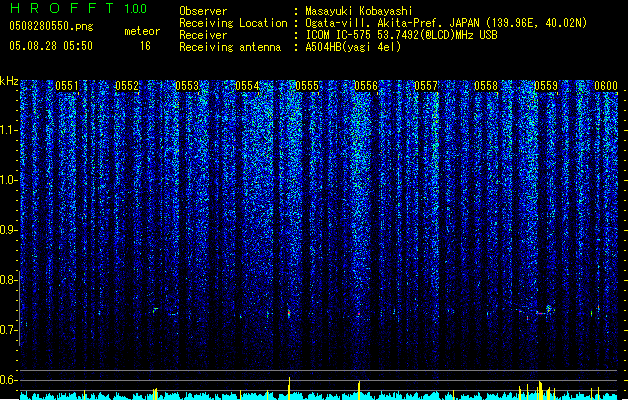Click the 0557 time marker
This screenshot has height=400, width=629.
click(x=426, y=86)
